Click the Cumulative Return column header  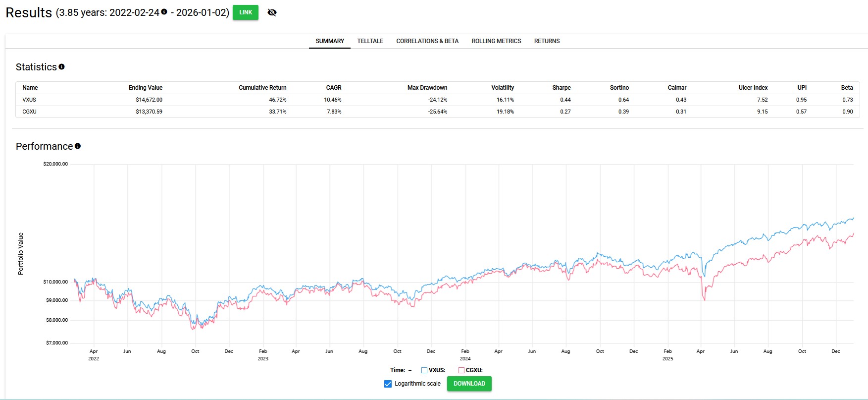(x=262, y=88)
